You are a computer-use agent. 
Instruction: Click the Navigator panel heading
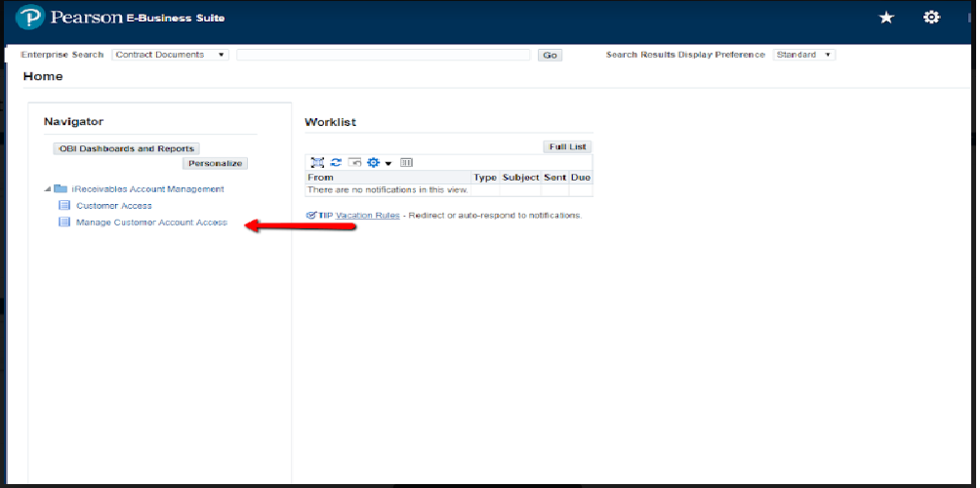74,122
